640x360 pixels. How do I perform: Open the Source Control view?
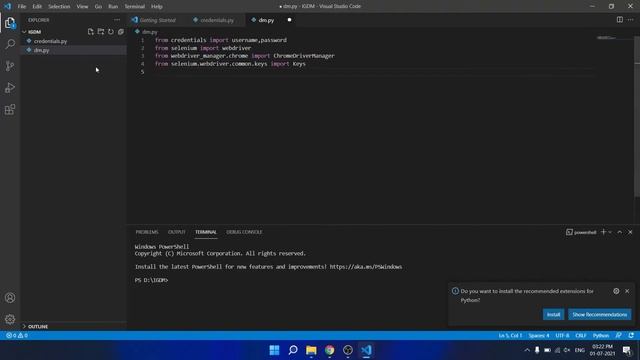(x=10, y=66)
